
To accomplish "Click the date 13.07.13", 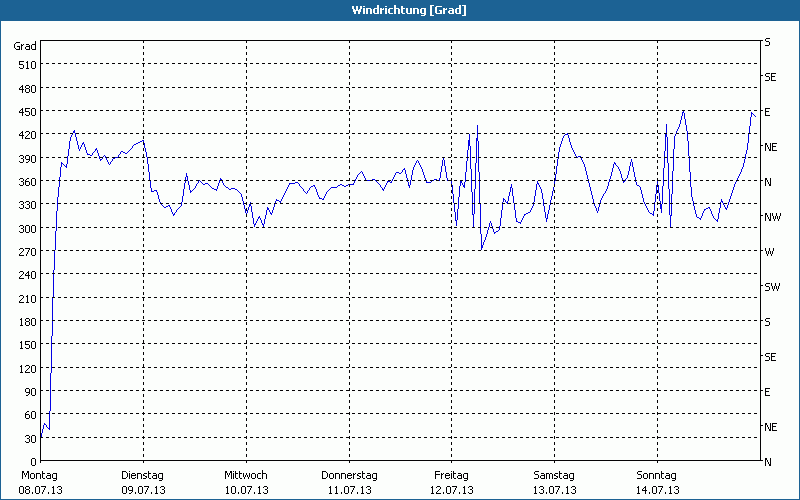I will coord(555,490).
